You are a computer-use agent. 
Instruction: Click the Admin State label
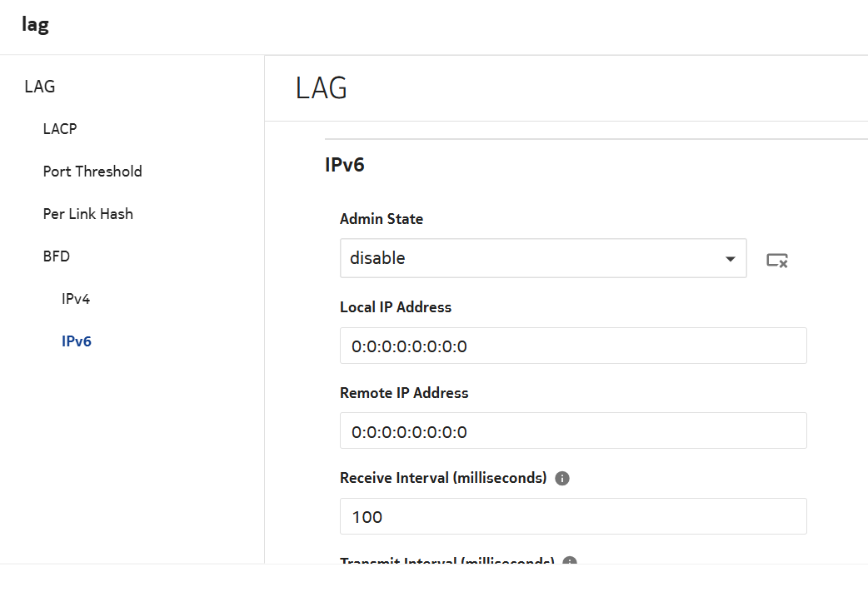(382, 219)
